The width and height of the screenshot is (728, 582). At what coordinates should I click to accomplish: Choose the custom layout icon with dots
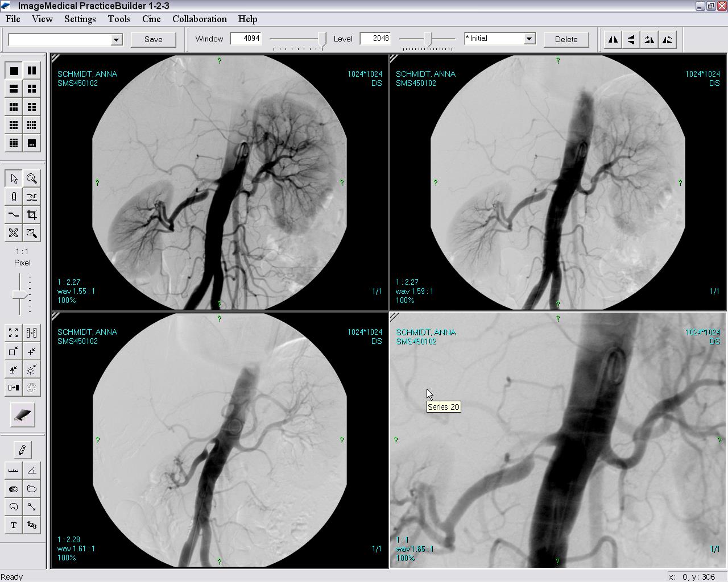32,143
